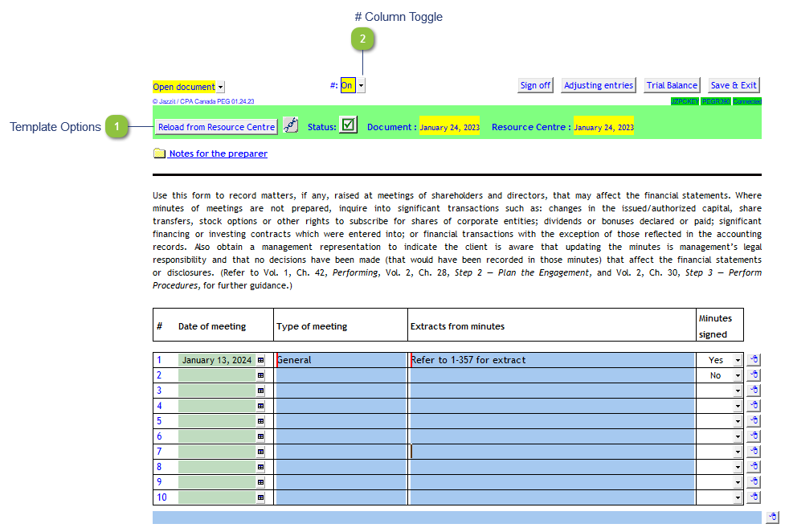Image resolution: width=789 pixels, height=532 pixels.
Task: Open Minutes signed dropdown in row 4
Action: [x=738, y=406]
